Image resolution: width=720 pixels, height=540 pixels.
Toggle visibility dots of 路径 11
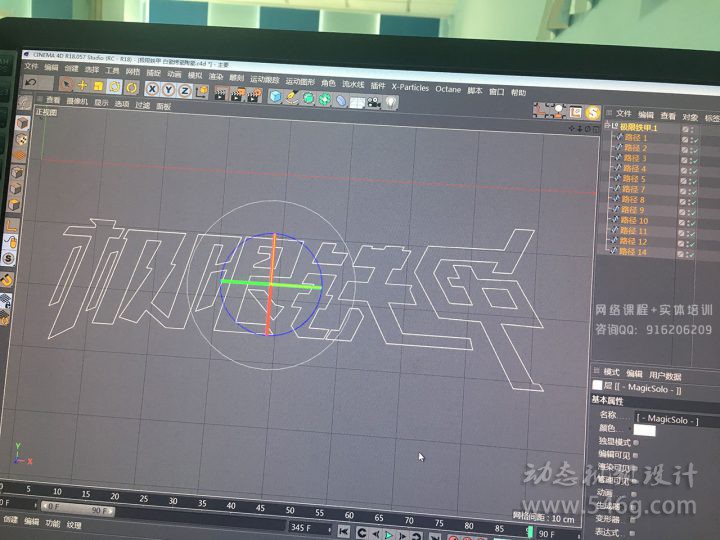689,234
